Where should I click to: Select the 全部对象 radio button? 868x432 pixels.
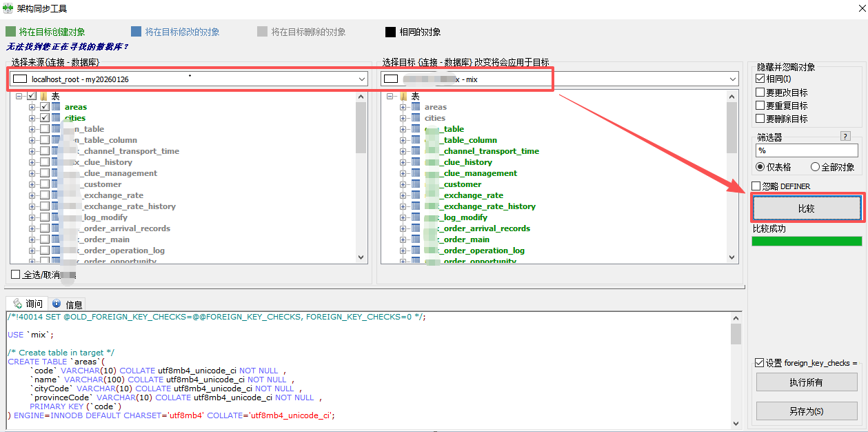[815, 167]
